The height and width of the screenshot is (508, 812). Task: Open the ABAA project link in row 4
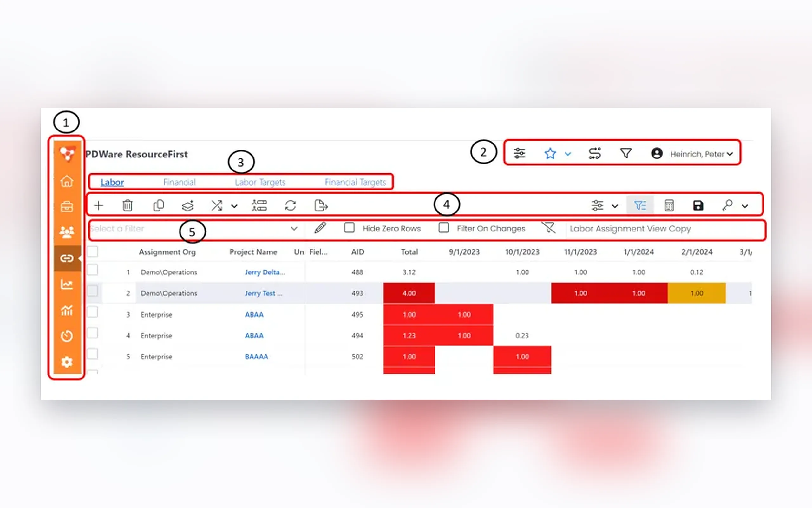pos(254,335)
